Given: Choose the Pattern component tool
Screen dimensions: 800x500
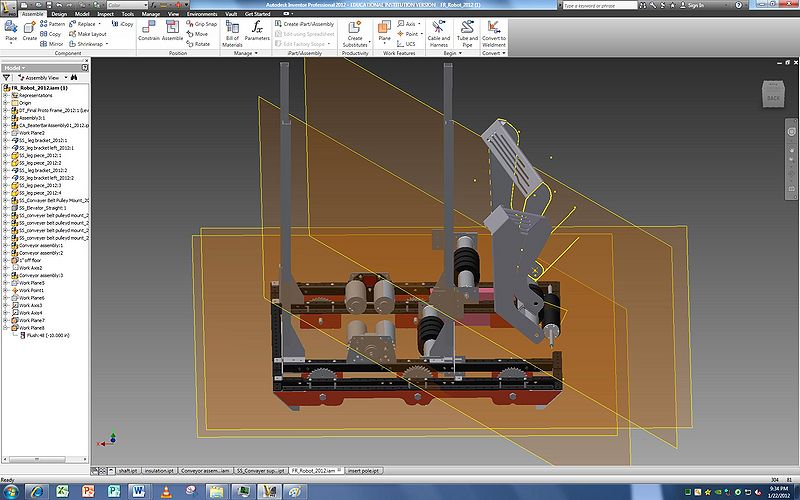Looking at the screenshot, I should 53,24.
